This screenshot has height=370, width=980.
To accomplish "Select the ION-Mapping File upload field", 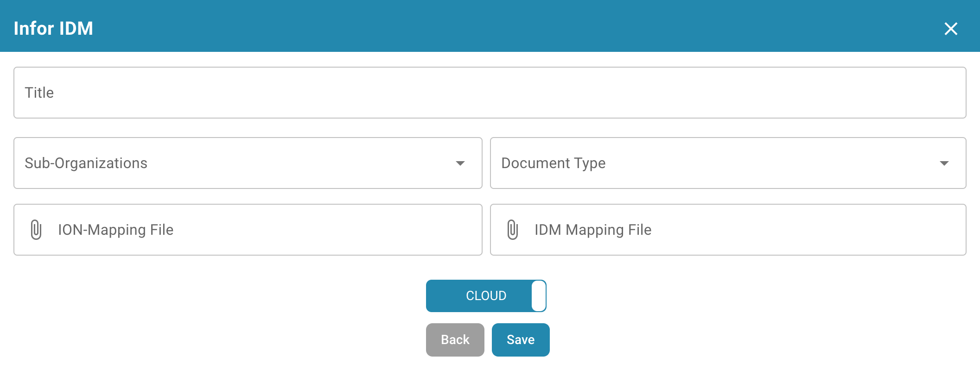I will pyautogui.click(x=248, y=230).
